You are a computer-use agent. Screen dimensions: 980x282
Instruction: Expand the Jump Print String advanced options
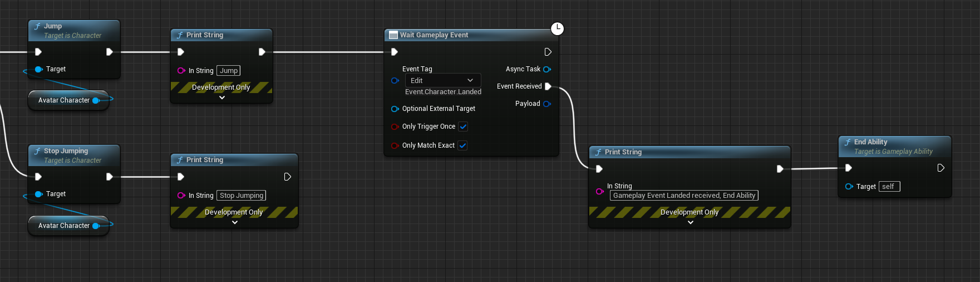point(222,98)
